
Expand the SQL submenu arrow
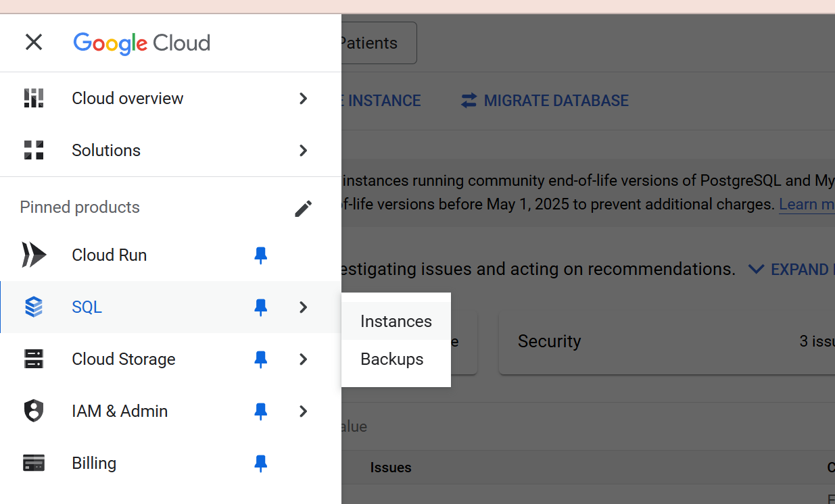[304, 307]
